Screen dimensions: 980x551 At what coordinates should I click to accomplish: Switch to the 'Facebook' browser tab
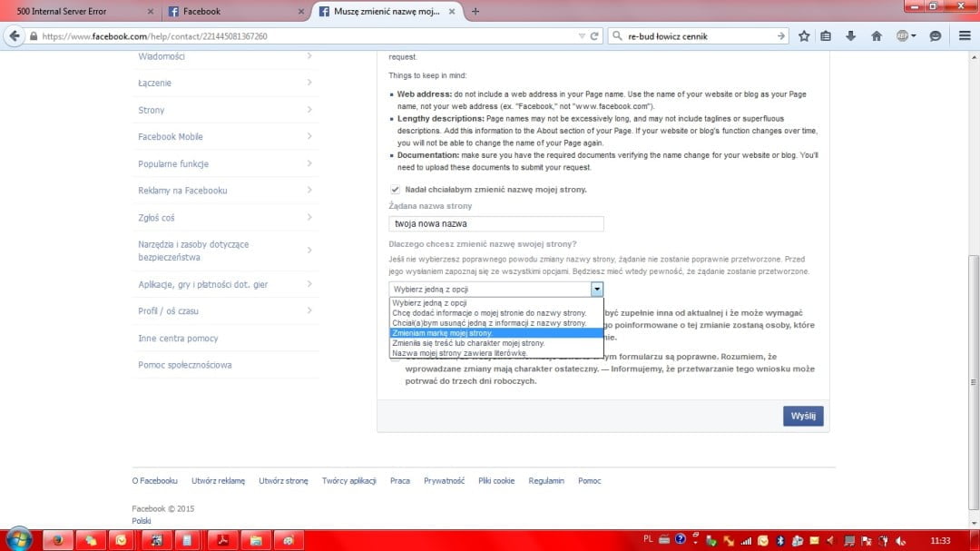click(234, 11)
